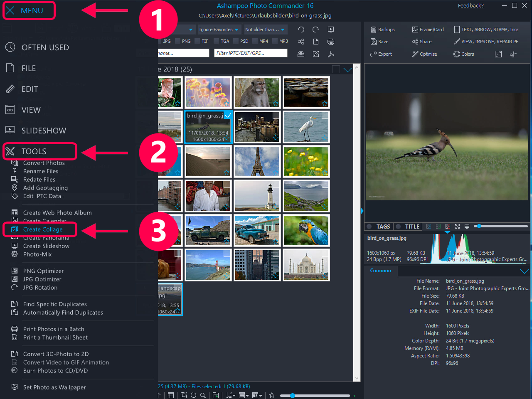This screenshot has width=532, height=399.
Task: Toggle the TGA file type checkbox
Action: (216, 41)
